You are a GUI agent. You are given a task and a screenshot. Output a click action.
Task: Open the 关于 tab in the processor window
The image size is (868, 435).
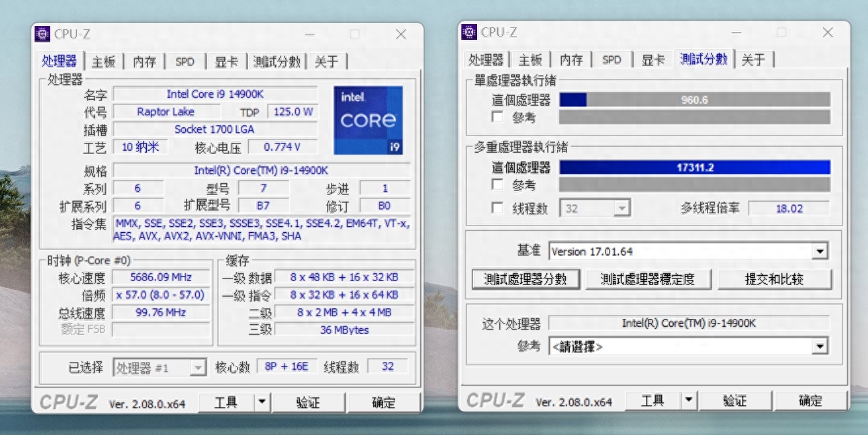[x=326, y=61]
